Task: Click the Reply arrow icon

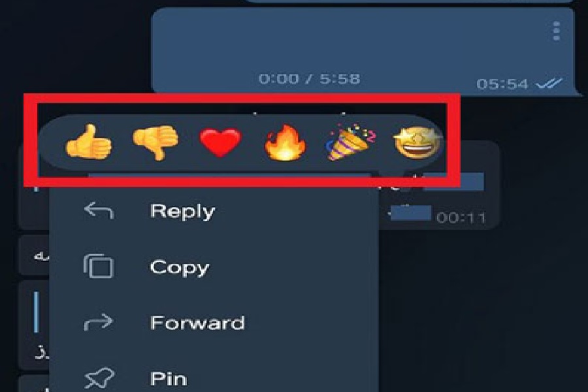Action: [99, 210]
